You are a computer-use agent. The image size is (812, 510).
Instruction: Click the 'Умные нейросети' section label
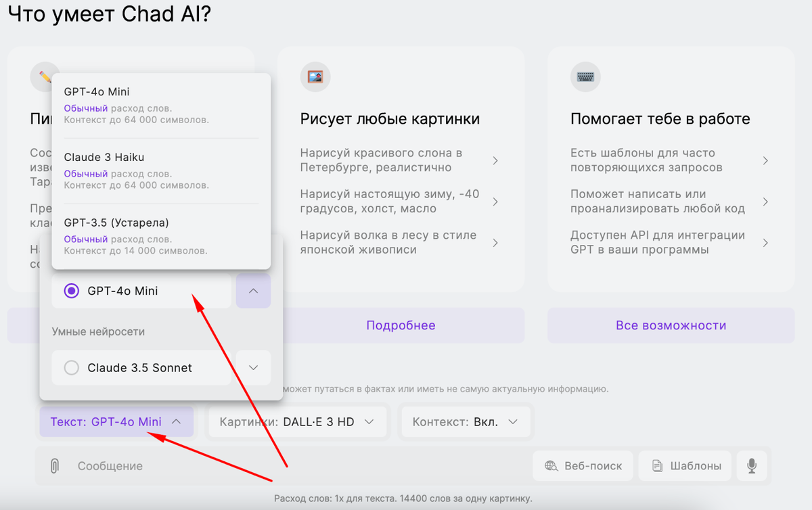[99, 331]
